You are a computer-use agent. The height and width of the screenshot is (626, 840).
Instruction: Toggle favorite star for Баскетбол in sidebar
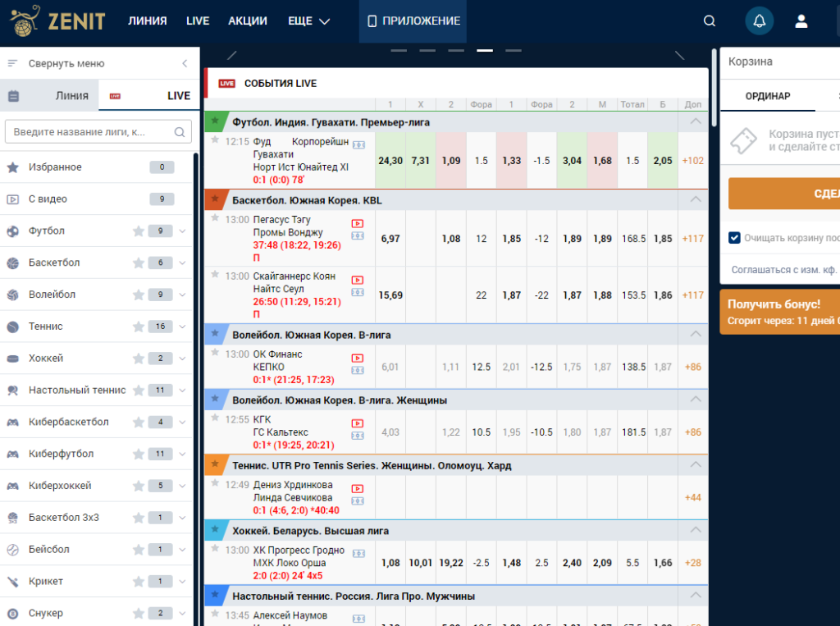(x=138, y=263)
